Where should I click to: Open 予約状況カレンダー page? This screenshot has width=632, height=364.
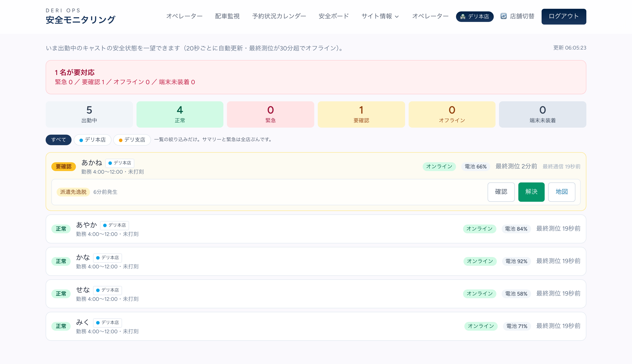279,16
